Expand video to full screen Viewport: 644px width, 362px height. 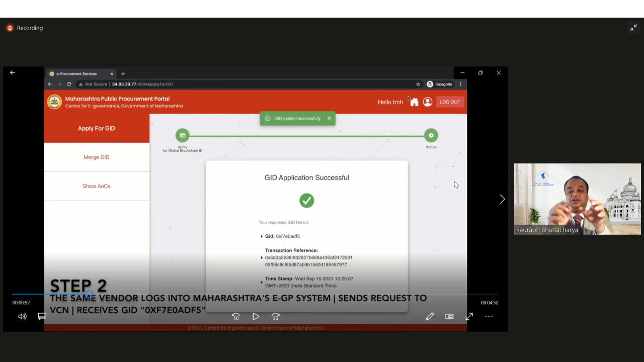click(469, 316)
